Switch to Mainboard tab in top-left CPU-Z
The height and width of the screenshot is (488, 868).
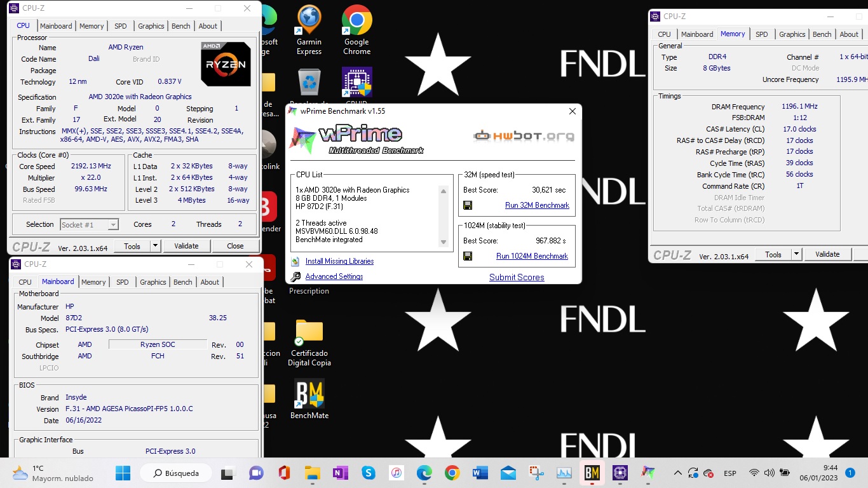(x=56, y=26)
